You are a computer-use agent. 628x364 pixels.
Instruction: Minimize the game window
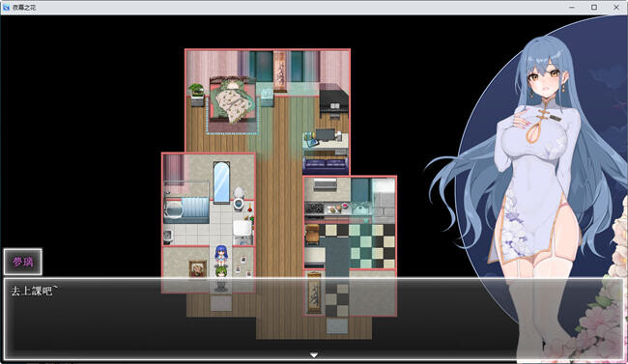[572, 7]
